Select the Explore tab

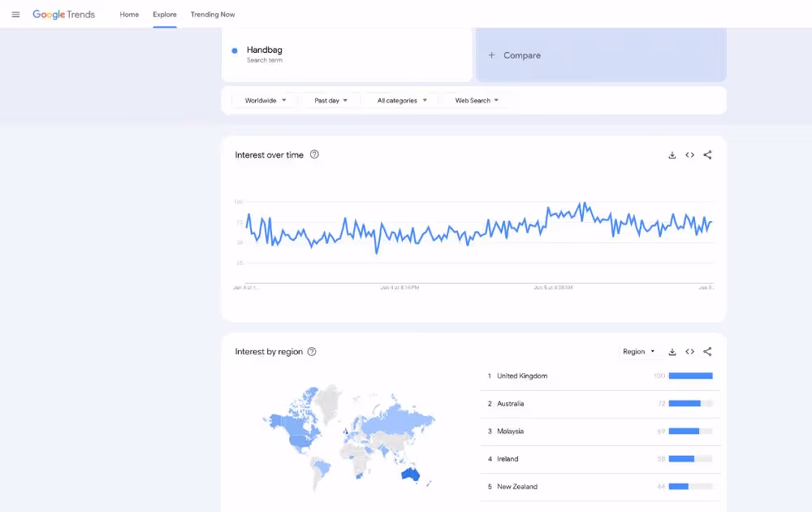(x=165, y=15)
